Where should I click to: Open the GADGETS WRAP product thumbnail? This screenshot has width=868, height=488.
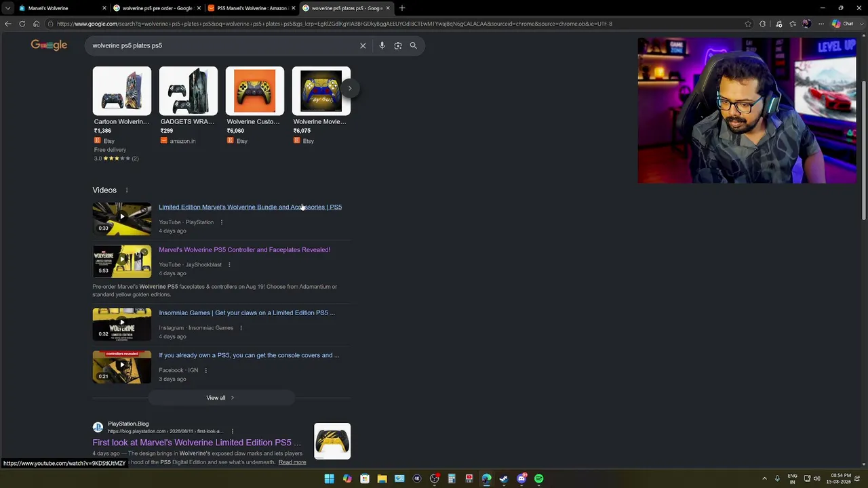pyautogui.click(x=189, y=91)
